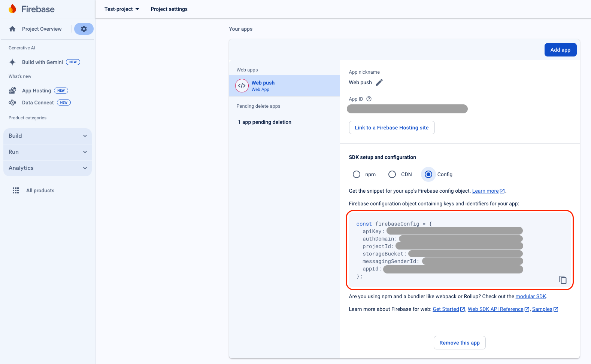Open the Samples link
Viewport: 591px width, 364px height.
542,309
